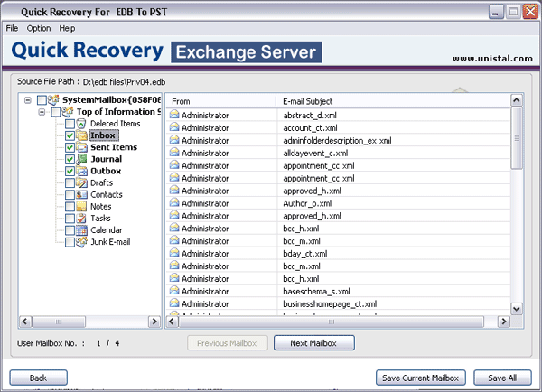
Task: Click the Journal book icon
Action: pos(81,159)
